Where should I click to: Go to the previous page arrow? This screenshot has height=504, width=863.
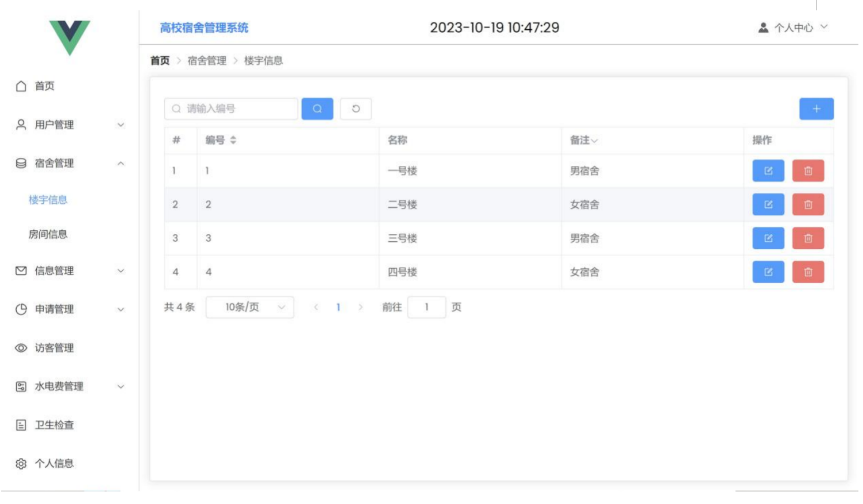point(316,307)
